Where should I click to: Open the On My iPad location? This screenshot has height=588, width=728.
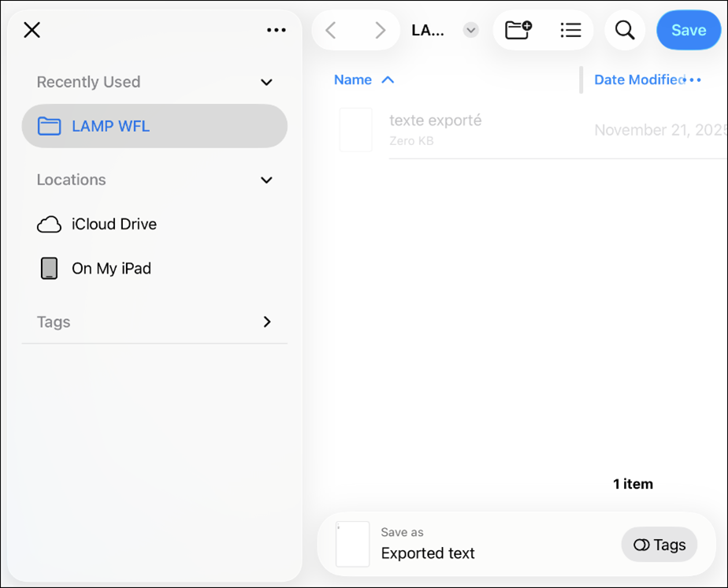[111, 268]
